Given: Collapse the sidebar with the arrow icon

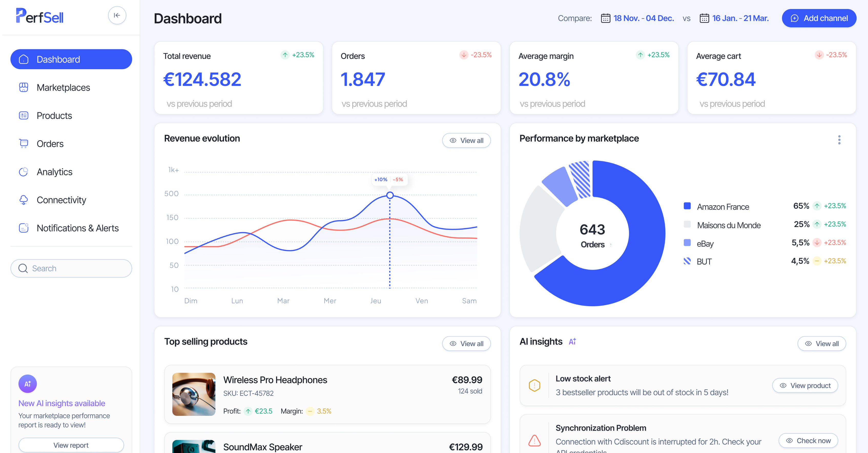Looking at the screenshot, I should (117, 15).
